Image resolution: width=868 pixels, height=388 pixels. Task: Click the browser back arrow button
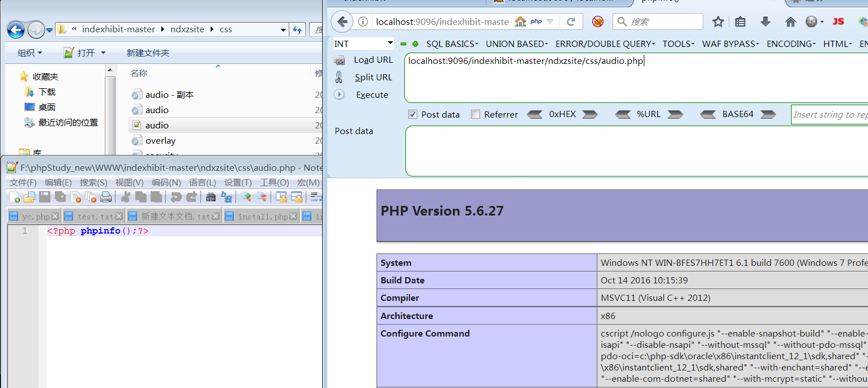(342, 21)
